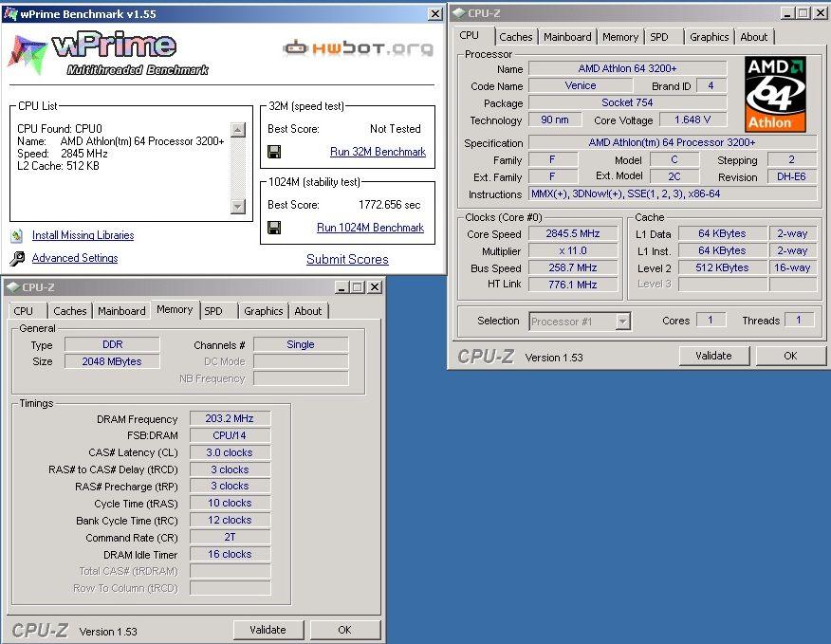Switch to Memory tab in CPU window
831x644 pixels.
pos(620,37)
